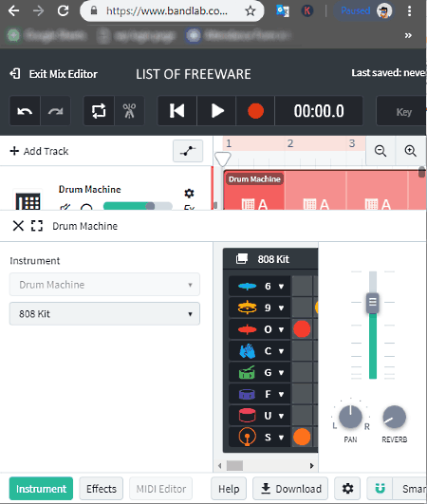Viewport: 427px width, 504px height.
Task: Click the sequencer scrollbar right arrow
Action: pos(311,465)
